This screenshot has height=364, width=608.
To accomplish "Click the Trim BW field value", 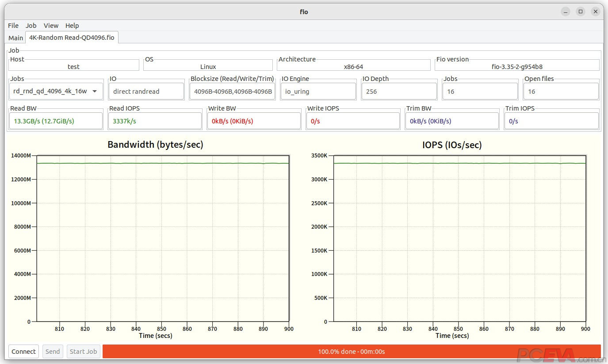I will pos(452,121).
